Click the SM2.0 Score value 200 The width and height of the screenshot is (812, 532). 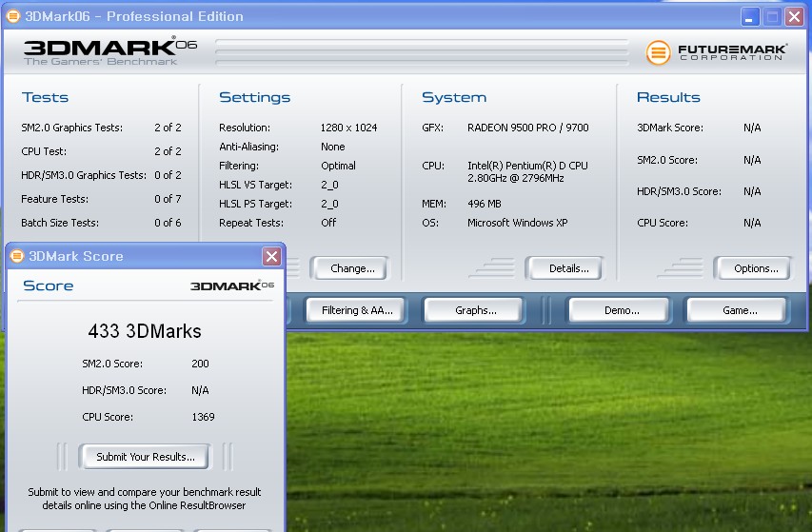point(200,364)
